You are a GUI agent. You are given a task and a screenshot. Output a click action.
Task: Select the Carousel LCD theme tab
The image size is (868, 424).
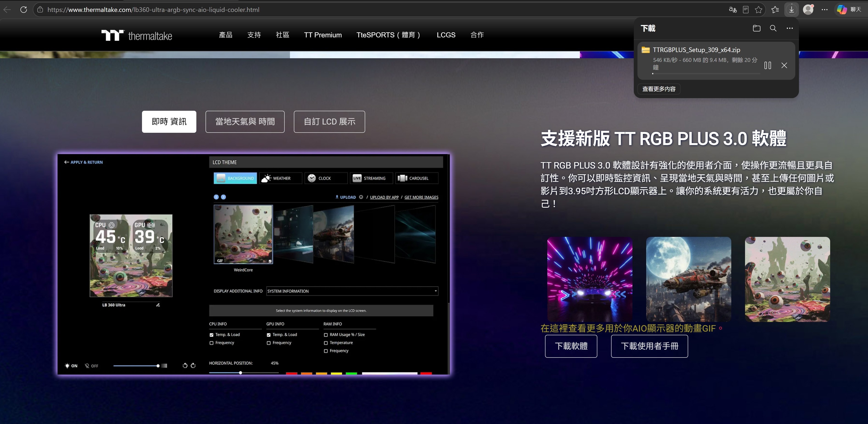(x=417, y=178)
